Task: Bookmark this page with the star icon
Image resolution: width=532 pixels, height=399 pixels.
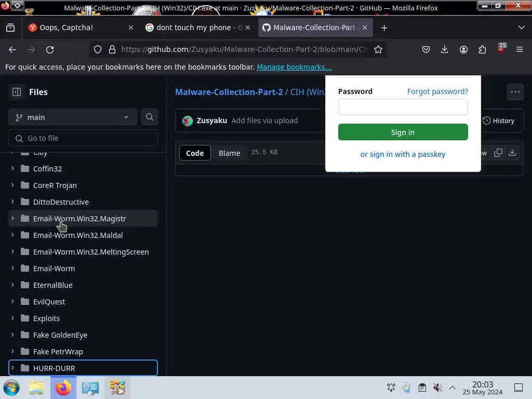Action: point(378,49)
